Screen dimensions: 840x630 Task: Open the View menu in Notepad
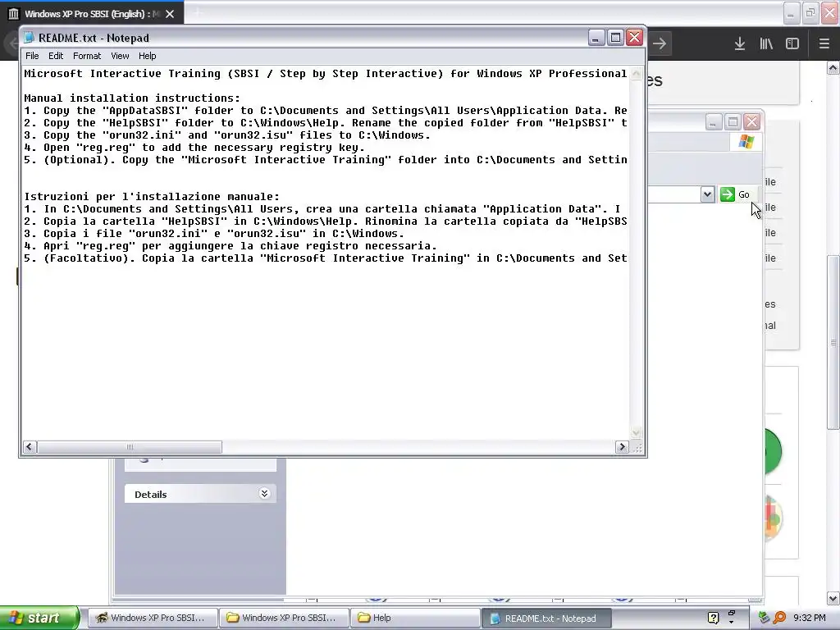(x=120, y=56)
